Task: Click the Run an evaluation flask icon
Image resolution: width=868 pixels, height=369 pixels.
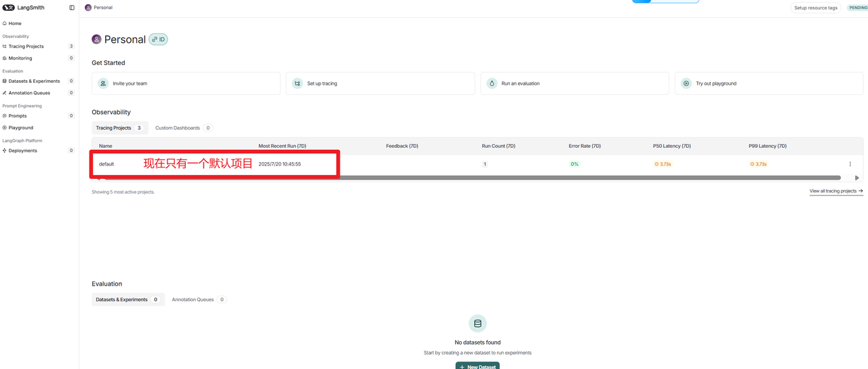Action: coord(492,83)
